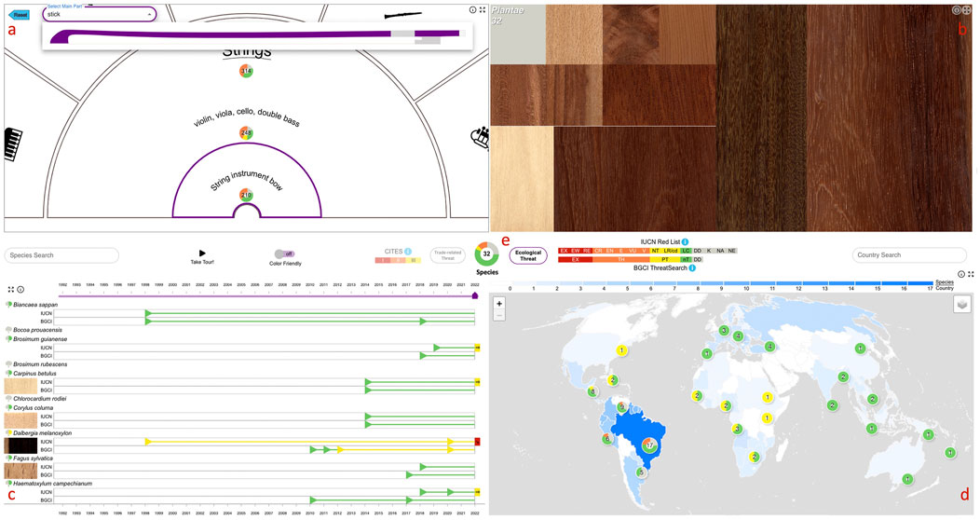This screenshot has height=520, width=980.
Task: Click the Strings 314 pie chart
Action: (246, 71)
